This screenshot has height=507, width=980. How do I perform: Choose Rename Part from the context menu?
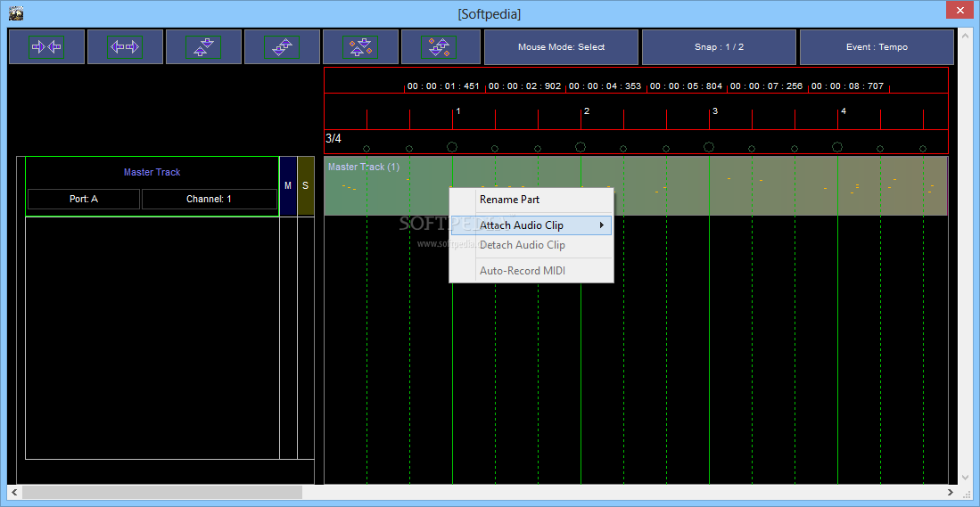(531, 200)
